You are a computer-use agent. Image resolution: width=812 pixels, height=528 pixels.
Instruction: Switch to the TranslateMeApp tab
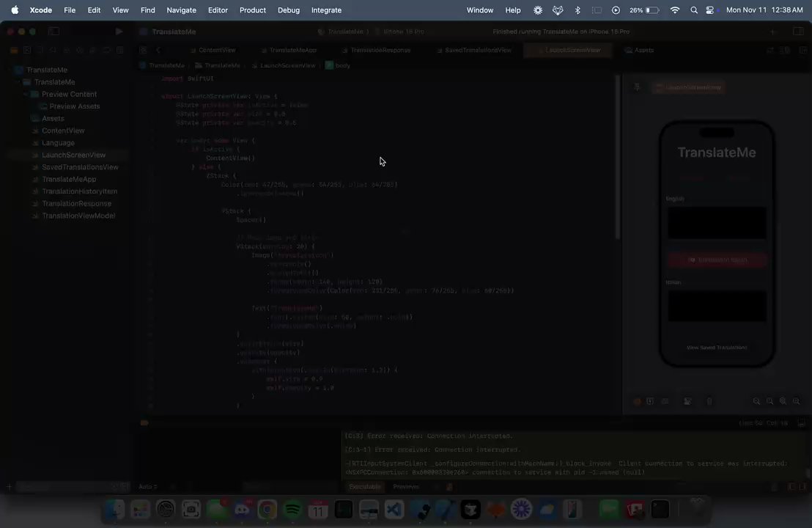point(289,51)
